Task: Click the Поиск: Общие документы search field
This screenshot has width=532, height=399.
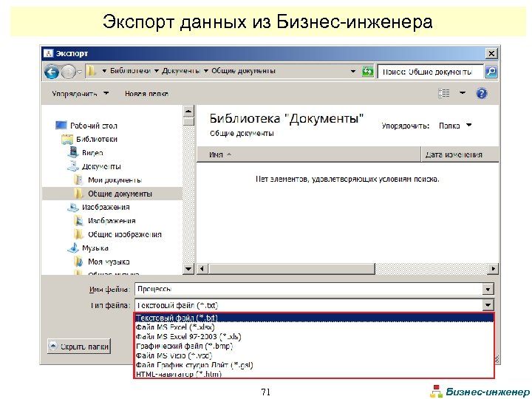Action: (431, 72)
